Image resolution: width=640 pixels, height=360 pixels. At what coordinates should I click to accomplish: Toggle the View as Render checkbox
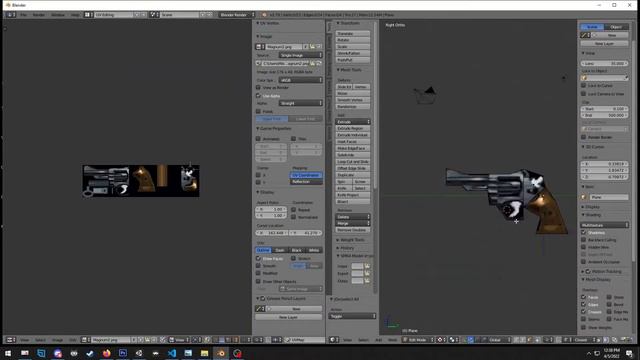click(x=258, y=87)
